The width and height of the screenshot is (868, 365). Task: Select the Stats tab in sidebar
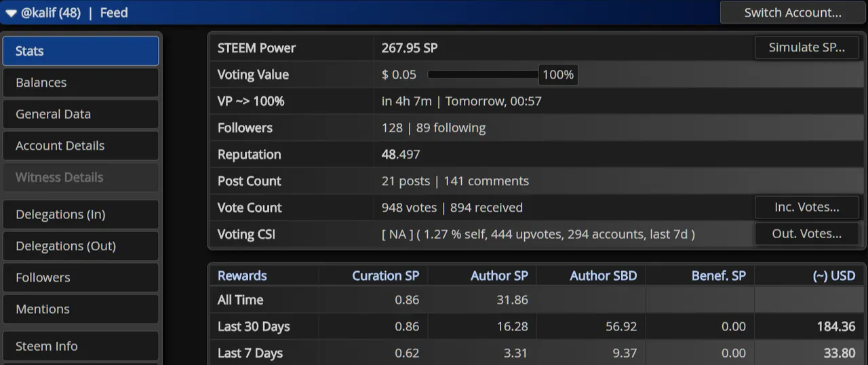tap(81, 51)
